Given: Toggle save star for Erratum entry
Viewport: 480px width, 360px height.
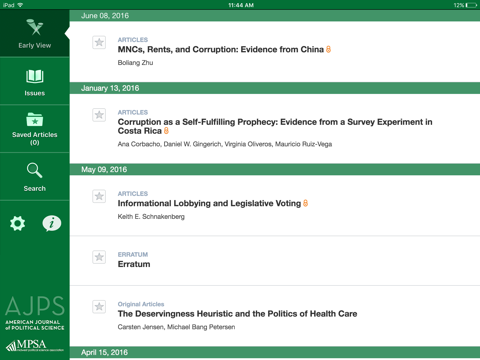Looking at the screenshot, I should 99,257.
